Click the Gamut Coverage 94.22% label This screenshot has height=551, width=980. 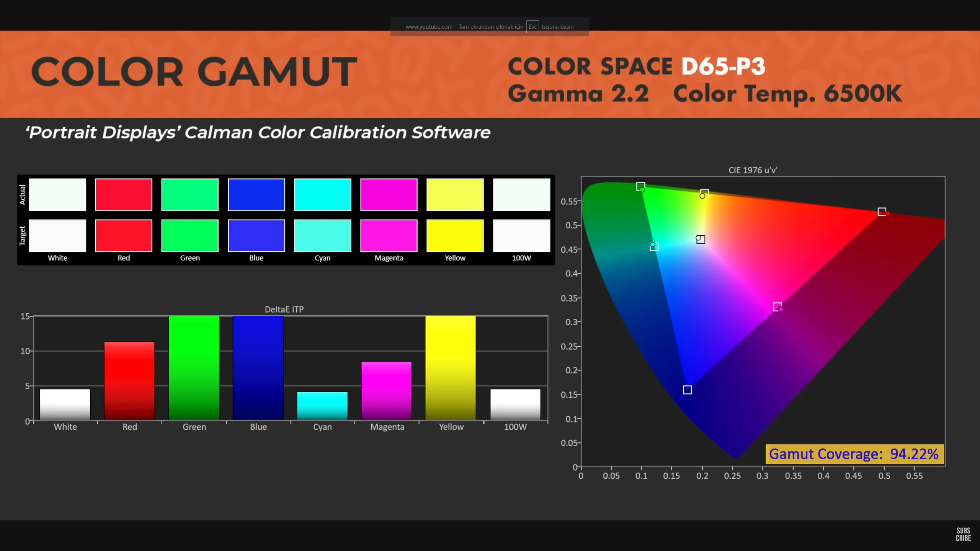coord(854,454)
